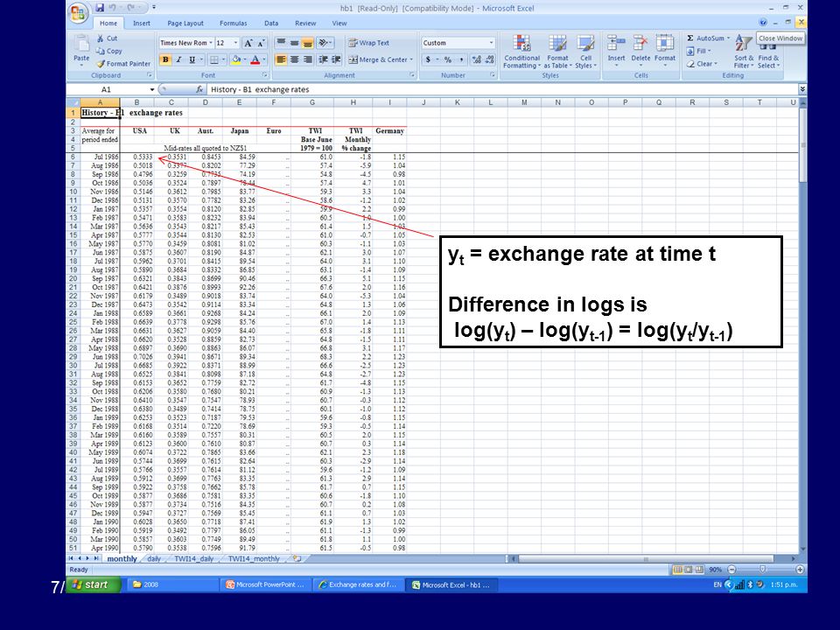Activate the Format Painter
The width and height of the screenshot is (840, 630).
coord(123,63)
